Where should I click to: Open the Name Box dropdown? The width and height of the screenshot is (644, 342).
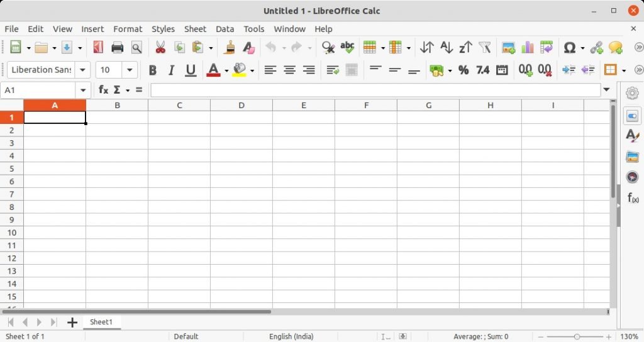click(x=83, y=90)
